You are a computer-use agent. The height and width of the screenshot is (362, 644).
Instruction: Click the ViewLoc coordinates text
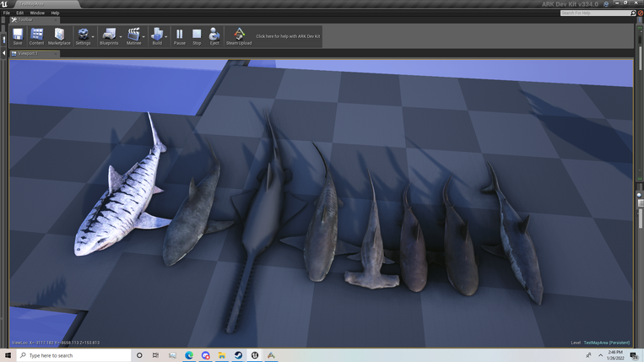pyautogui.click(x=56, y=343)
